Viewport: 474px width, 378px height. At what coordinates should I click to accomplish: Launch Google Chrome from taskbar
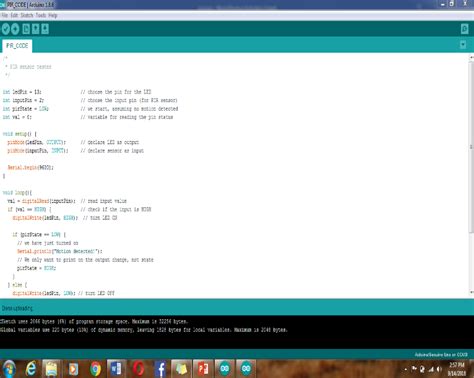click(95, 369)
